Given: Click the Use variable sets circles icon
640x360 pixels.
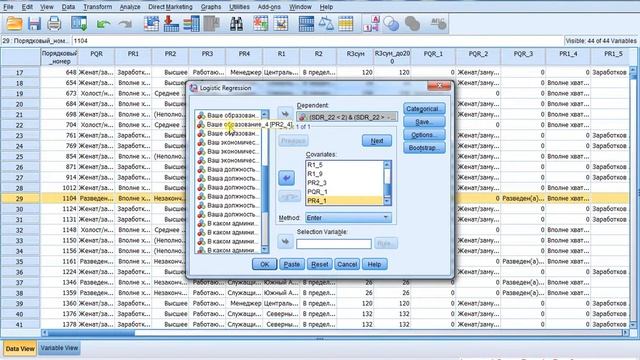Looking at the screenshot, I should click(x=391, y=24).
